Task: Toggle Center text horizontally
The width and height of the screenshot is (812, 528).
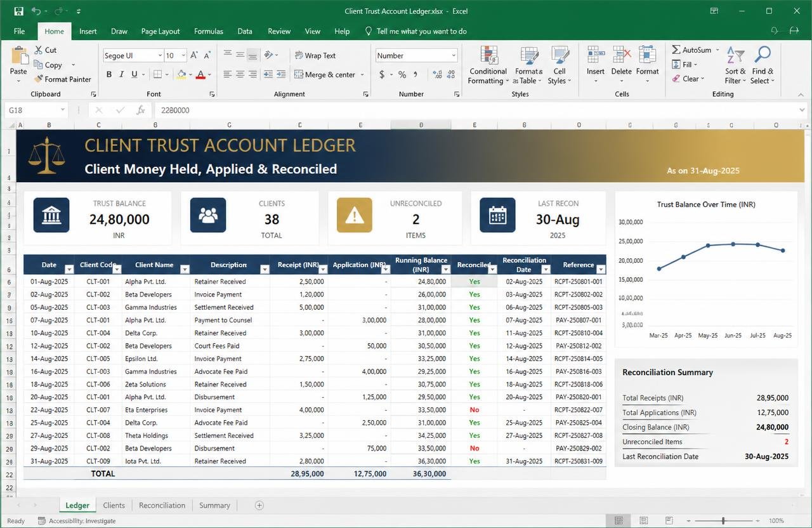Action: (240, 74)
